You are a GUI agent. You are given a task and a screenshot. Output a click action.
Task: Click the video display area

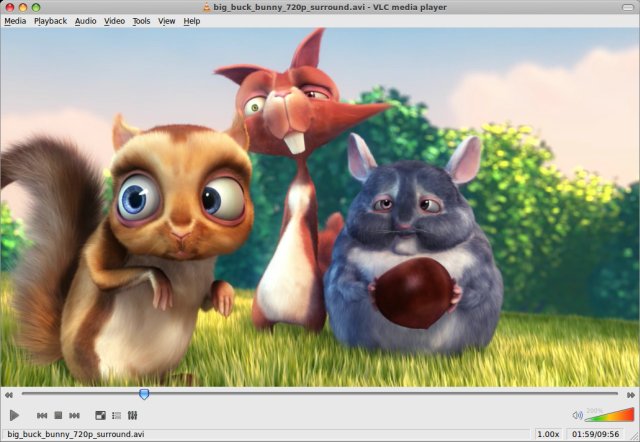[320, 207]
